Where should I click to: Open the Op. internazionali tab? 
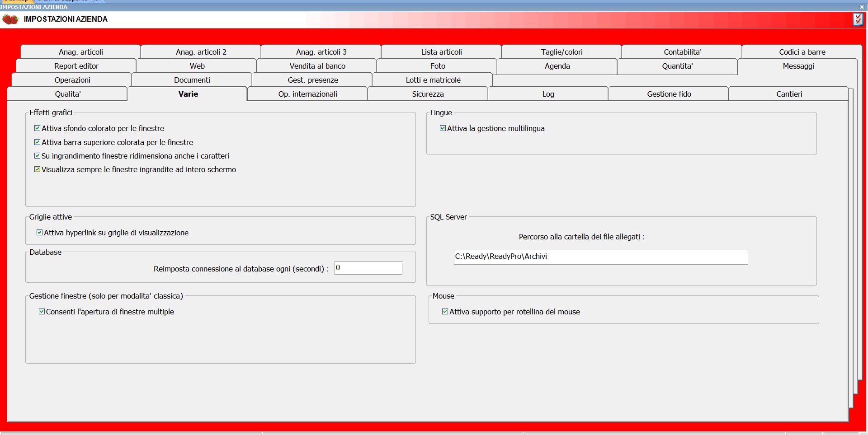(308, 94)
